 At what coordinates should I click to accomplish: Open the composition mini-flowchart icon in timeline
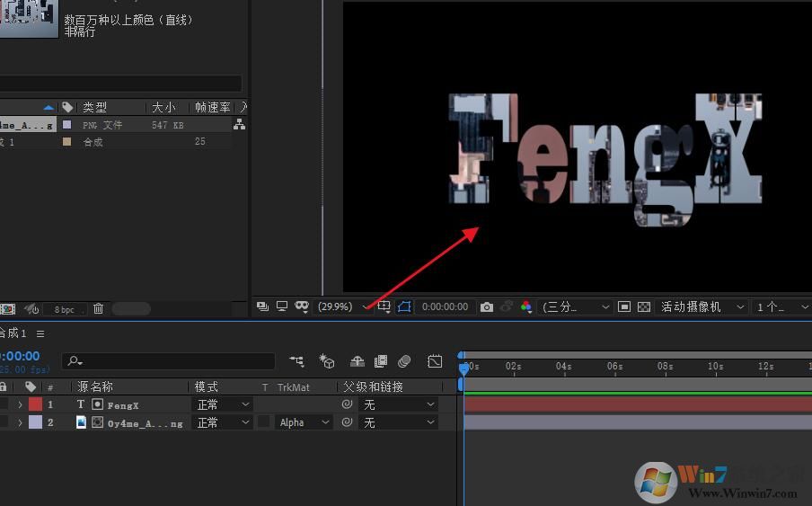296,361
